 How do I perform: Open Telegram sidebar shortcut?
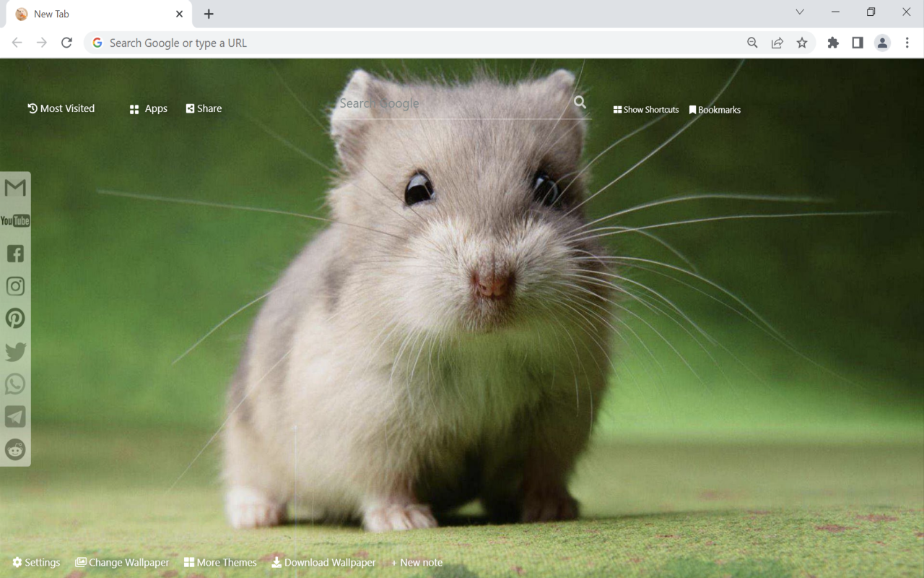(x=15, y=417)
